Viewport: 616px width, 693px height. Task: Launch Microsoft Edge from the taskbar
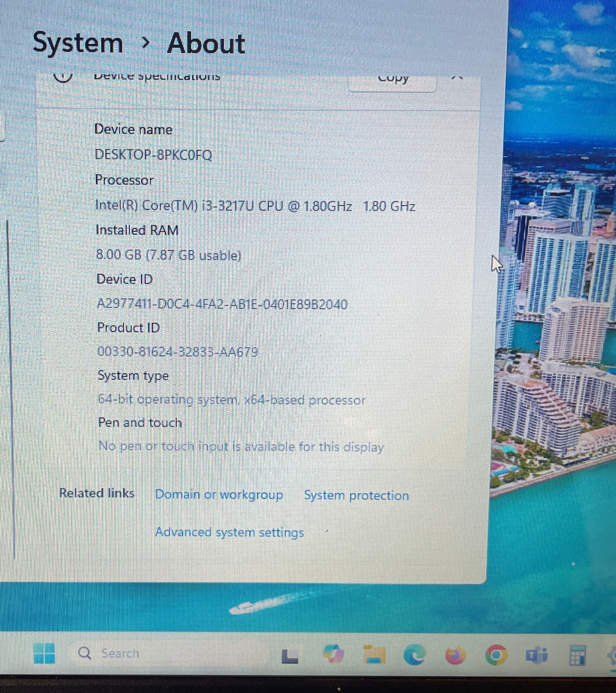point(414,654)
